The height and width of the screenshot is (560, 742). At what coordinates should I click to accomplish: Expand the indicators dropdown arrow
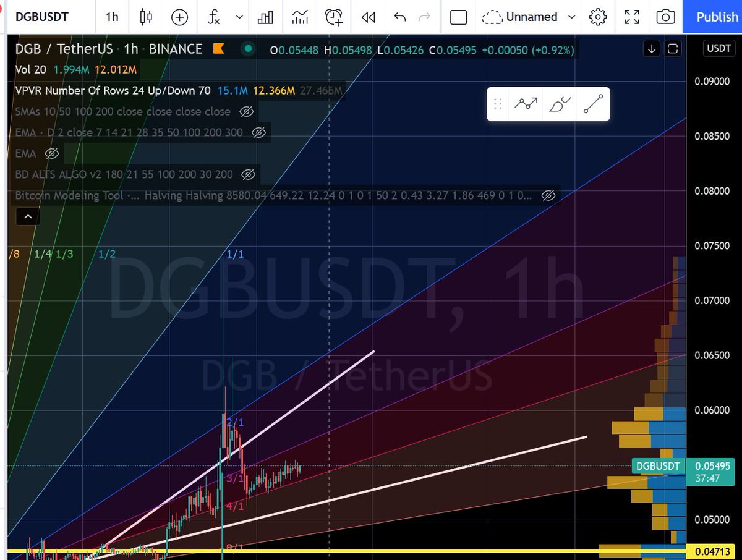[x=240, y=17]
